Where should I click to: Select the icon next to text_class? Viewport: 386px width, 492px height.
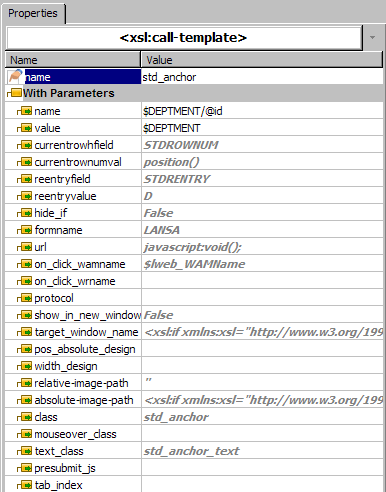point(26,451)
